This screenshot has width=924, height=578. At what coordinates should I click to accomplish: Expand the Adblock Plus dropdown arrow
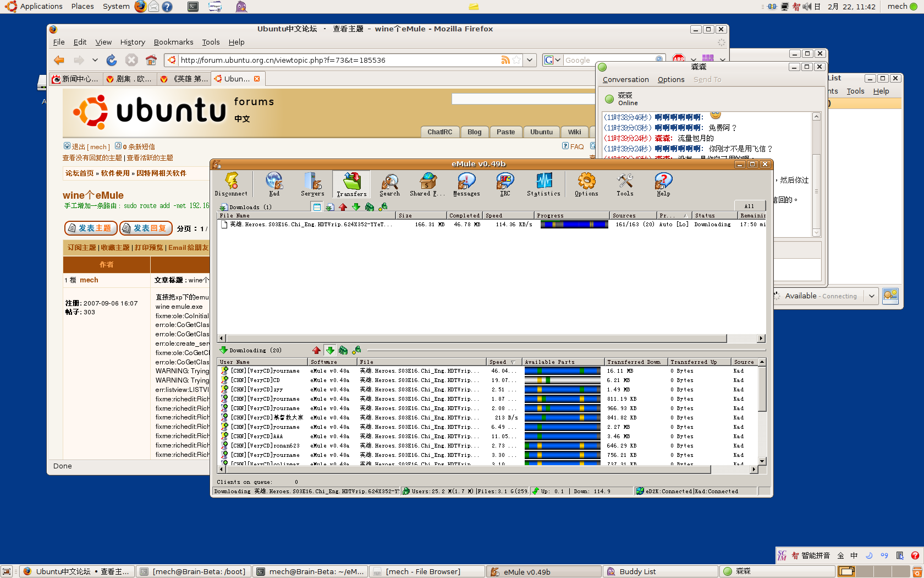(x=694, y=59)
